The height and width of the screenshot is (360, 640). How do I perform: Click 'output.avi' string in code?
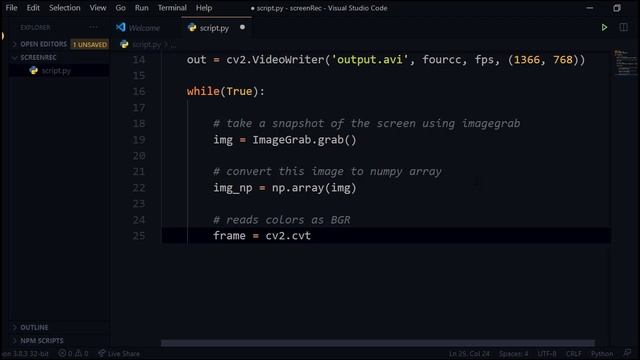coord(370,60)
